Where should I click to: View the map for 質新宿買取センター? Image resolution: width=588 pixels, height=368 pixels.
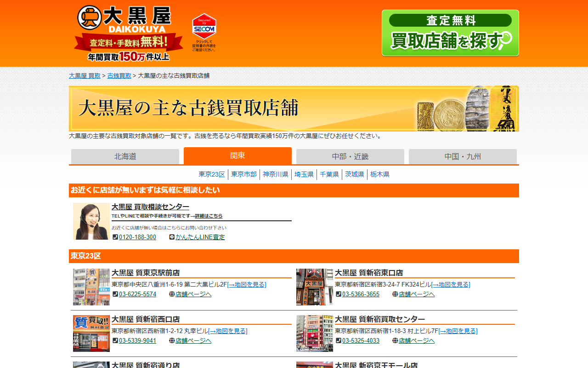click(458, 331)
